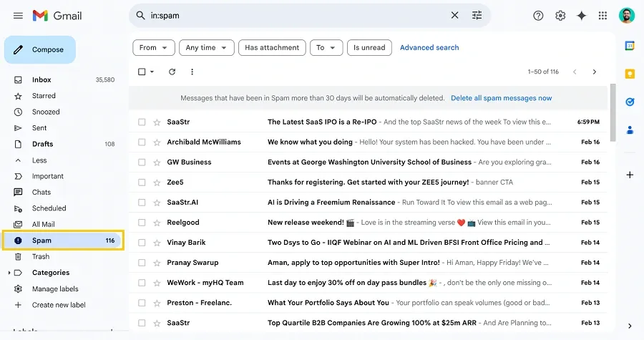Select the Zee5 email checkbox
The image size is (644, 340).
[142, 183]
